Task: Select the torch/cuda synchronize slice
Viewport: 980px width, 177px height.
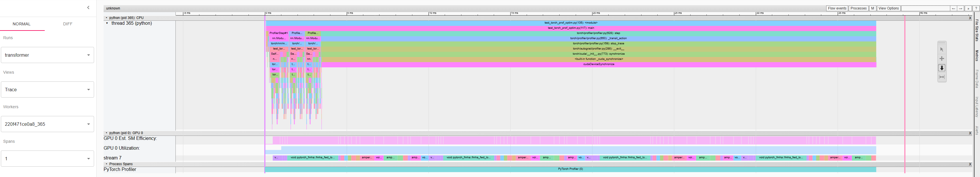Action: (598, 54)
